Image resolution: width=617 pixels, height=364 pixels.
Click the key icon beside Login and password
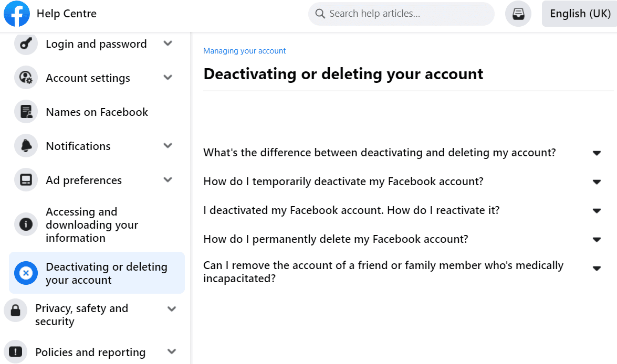[x=26, y=44]
